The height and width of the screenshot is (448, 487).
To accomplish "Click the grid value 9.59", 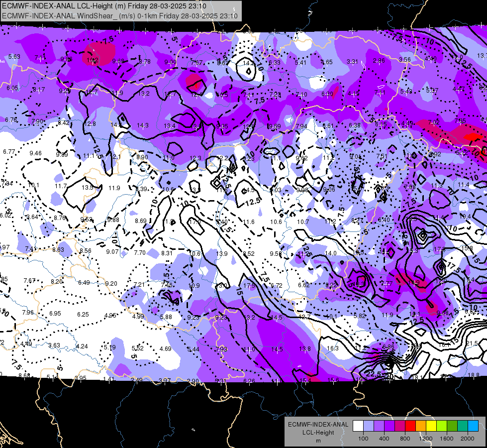I will coord(275,126).
